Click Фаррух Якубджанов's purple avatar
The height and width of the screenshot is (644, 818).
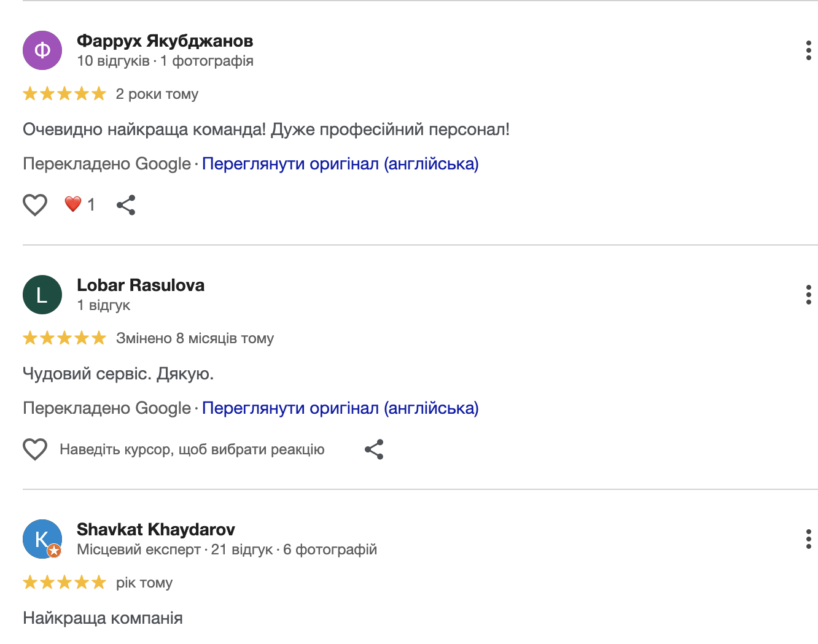42,50
